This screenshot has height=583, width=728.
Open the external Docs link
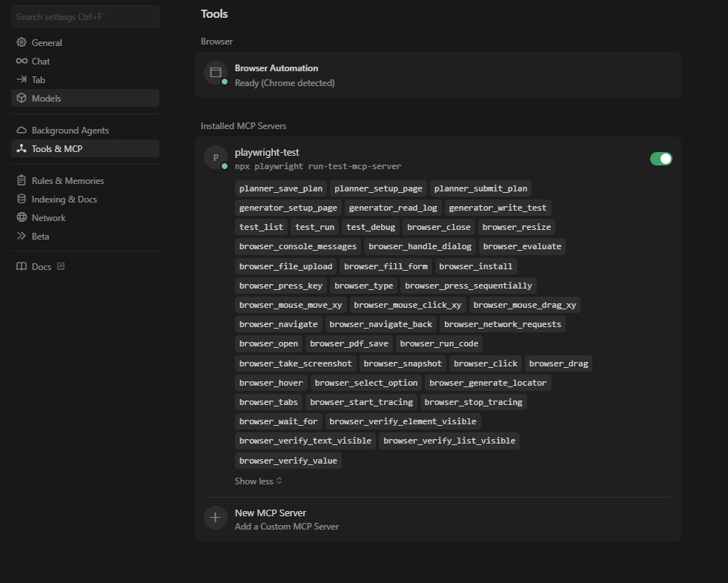pos(42,266)
